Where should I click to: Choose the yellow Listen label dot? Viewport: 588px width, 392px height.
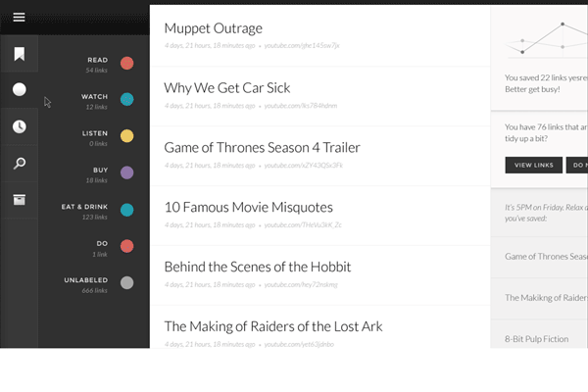pos(126,136)
